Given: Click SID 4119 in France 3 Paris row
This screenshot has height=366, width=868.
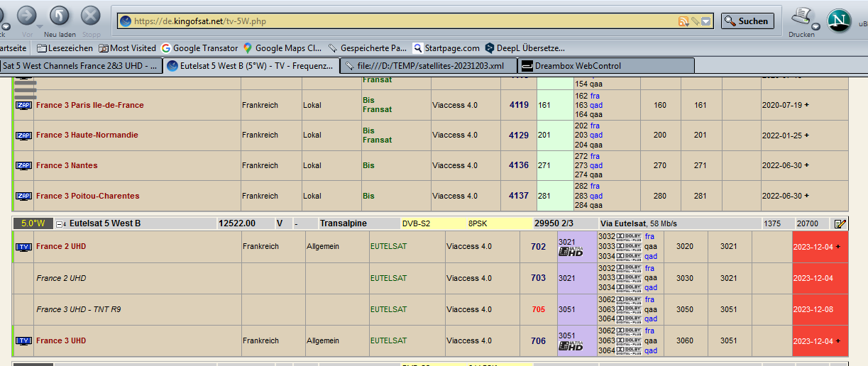Looking at the screenshot, I should 519,105.
